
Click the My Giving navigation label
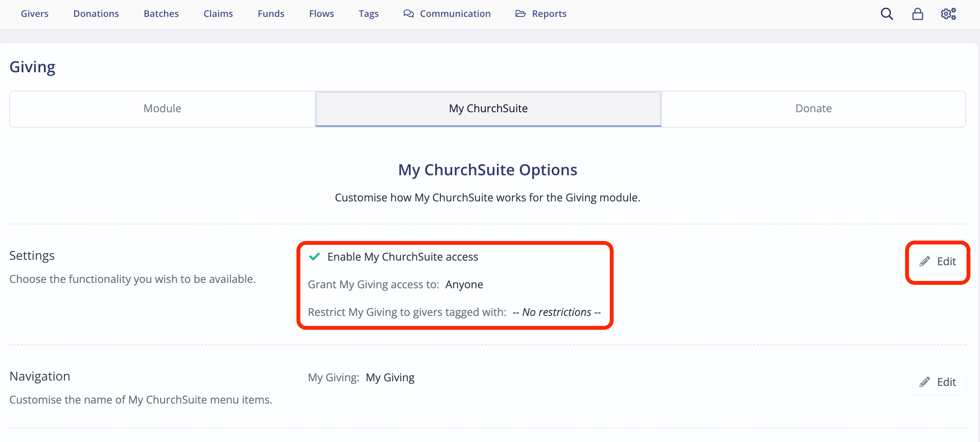[x=390, y=377]
